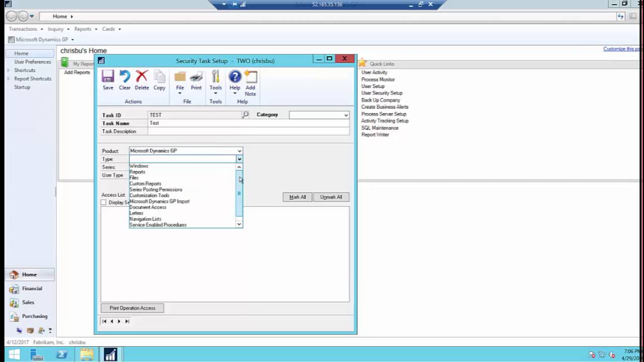This screenshot has width=644, height=362.
Task: Click the Unmark All button
Action: point(331,197)
